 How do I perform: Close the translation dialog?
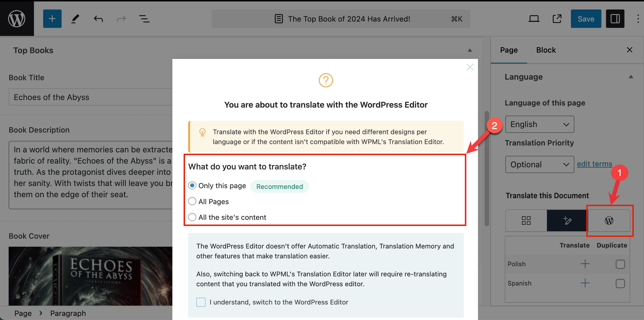pyautogui.click(x=470, y=67)
